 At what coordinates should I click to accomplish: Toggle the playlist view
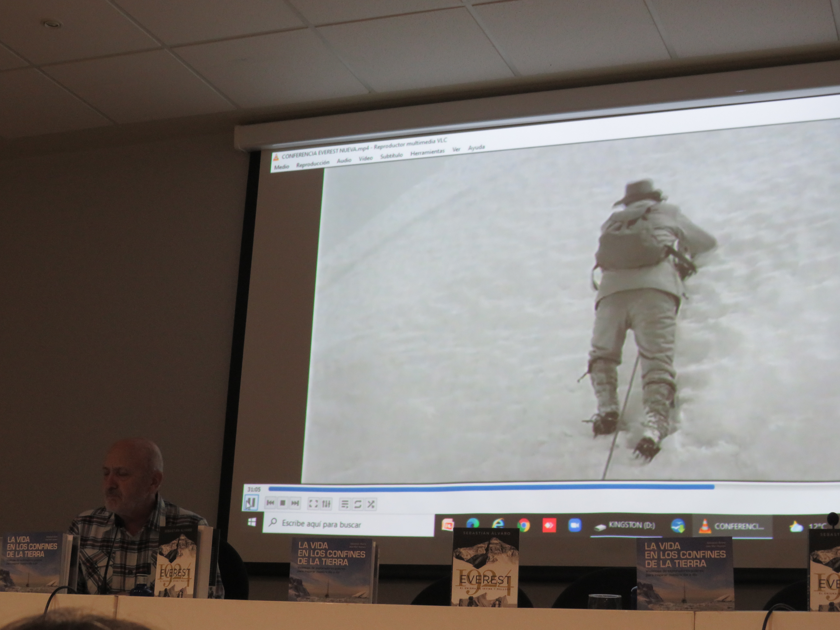(345, 504)
